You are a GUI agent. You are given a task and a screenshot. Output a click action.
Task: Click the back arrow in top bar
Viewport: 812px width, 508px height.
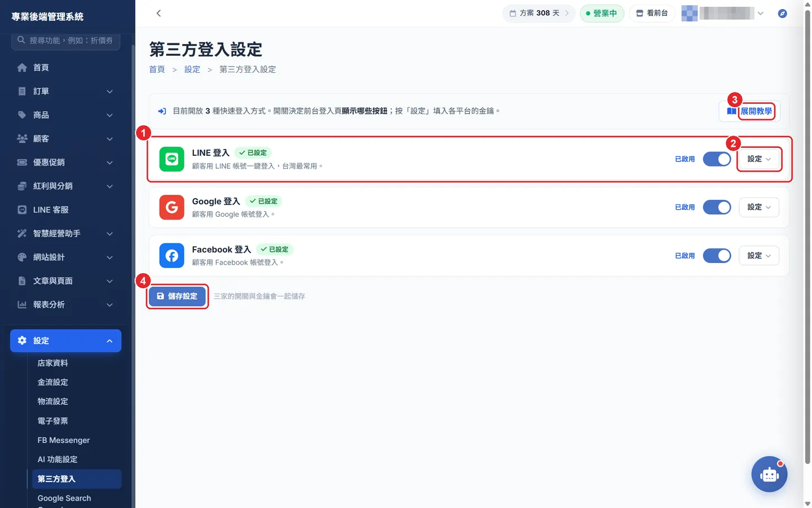tap(158, 13)
